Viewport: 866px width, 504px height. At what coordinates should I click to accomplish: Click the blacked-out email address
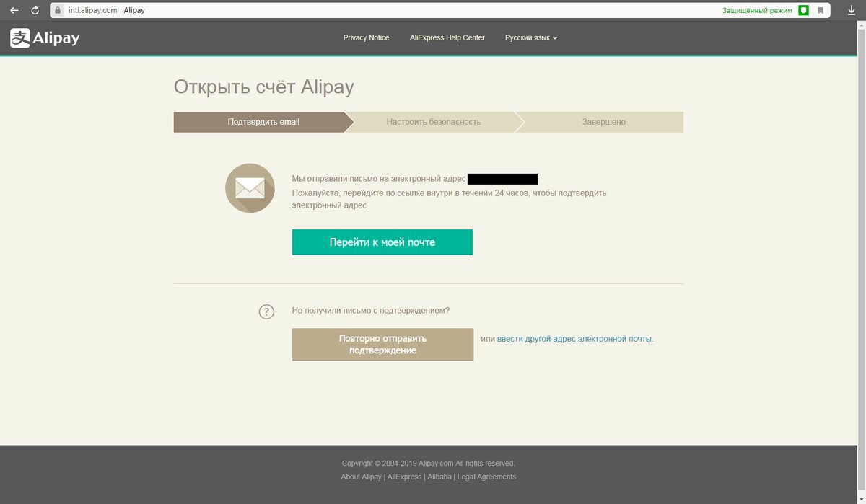point(502,179)
